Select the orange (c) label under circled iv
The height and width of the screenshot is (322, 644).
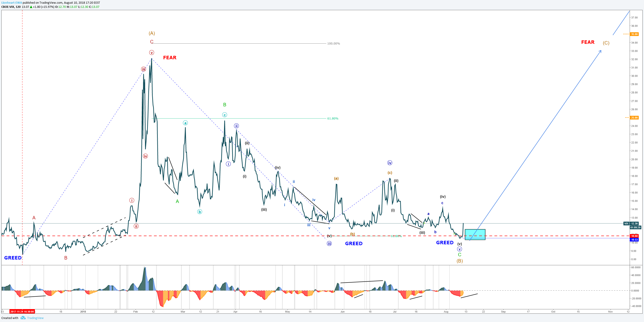[390, 173]
